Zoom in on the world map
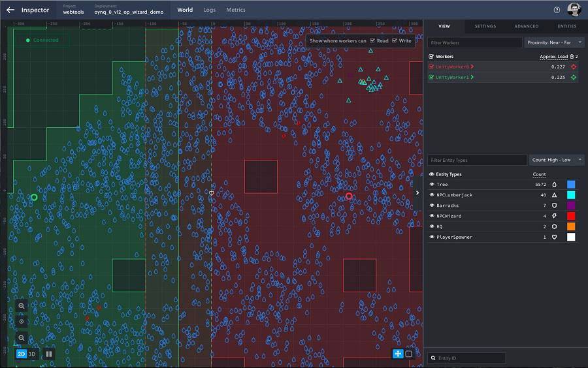Screen dimensions: 588x368 [22, 306]
